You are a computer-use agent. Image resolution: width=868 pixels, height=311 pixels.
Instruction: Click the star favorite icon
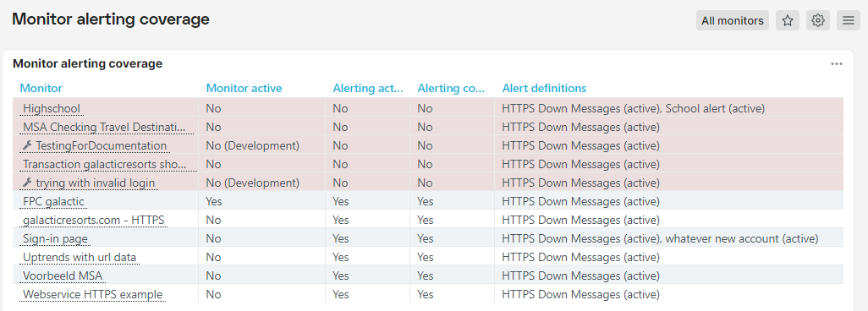[787, 20]
